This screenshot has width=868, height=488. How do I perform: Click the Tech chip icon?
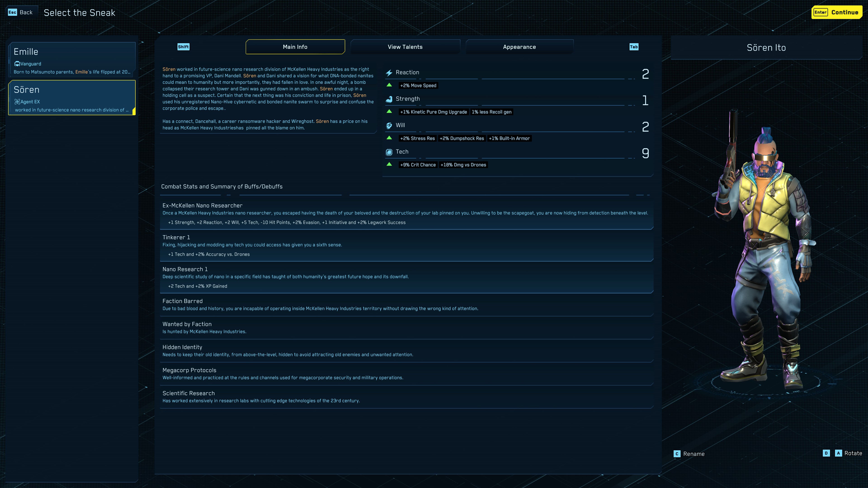tap(389, 152)
